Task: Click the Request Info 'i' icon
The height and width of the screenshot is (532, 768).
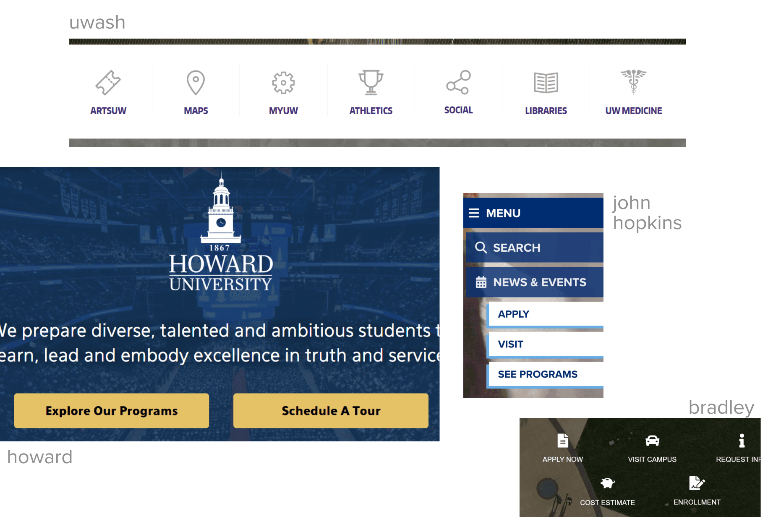Action: click(742, 441)
